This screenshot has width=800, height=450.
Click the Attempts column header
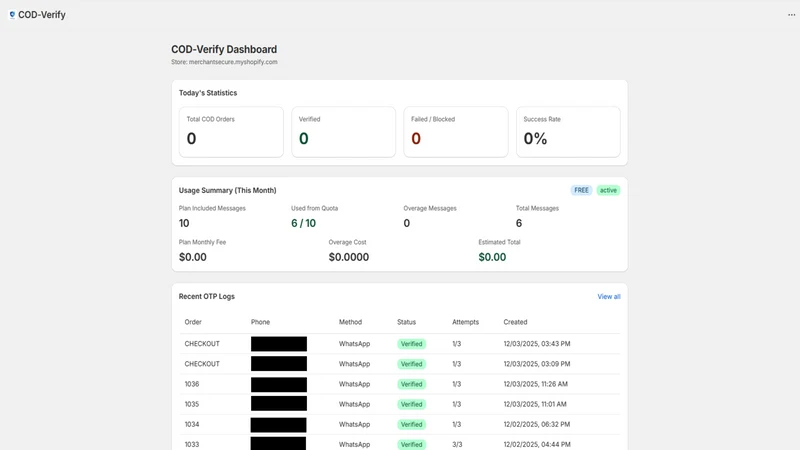pos(465,322)
